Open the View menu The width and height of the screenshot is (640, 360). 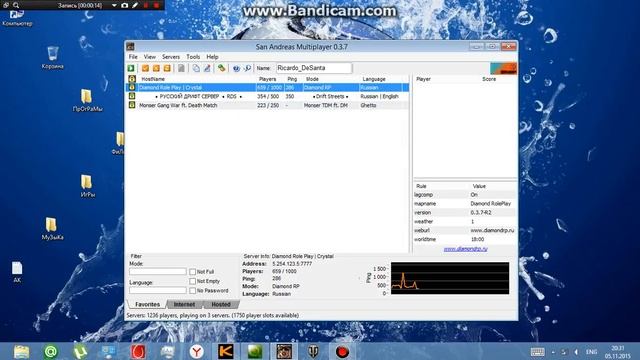coord(149,57)
